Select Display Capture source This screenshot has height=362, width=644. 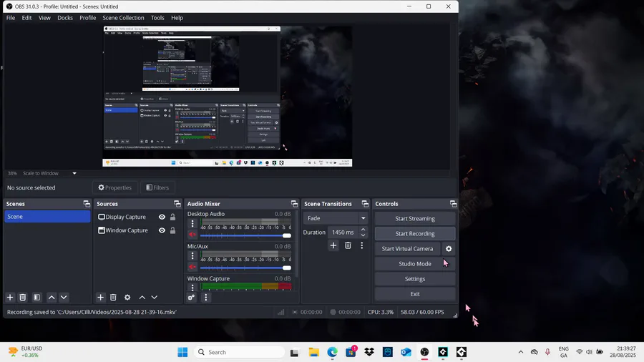(125, 217)
